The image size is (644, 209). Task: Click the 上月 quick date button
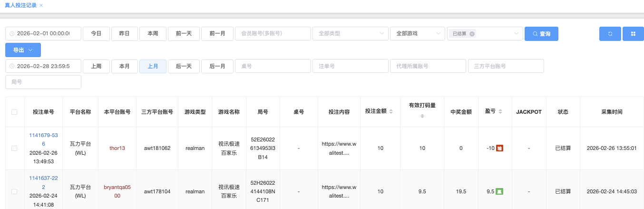tap(153, 66)
